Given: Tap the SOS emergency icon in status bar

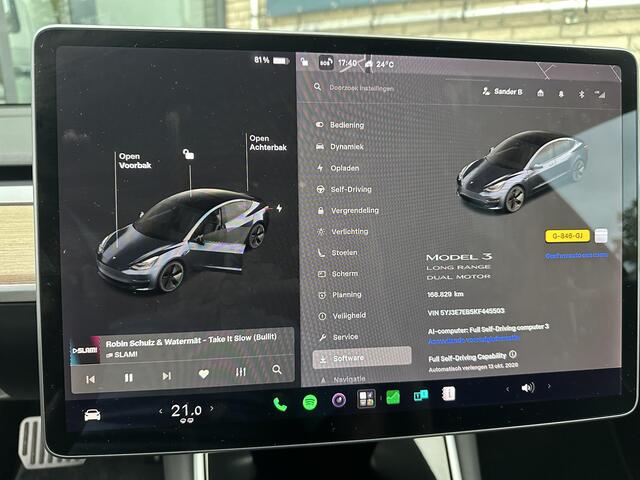Looking at the screenshot, I should point(326,63).
